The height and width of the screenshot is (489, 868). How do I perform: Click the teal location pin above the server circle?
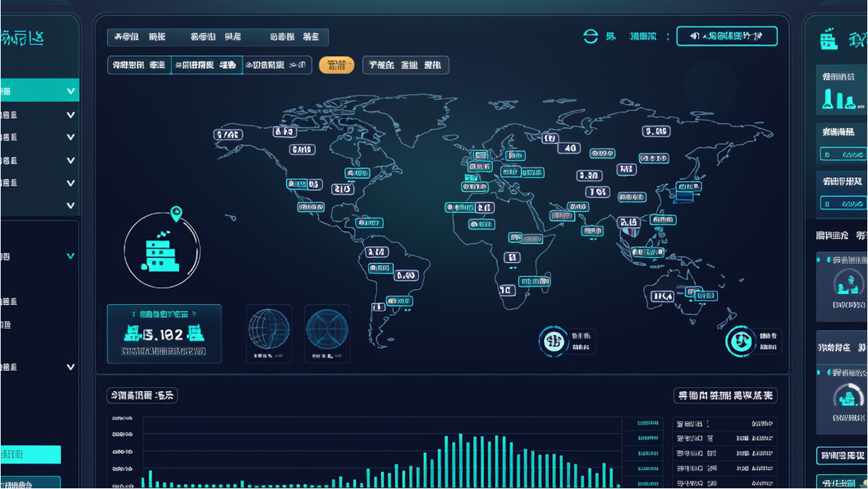point(176,213)
